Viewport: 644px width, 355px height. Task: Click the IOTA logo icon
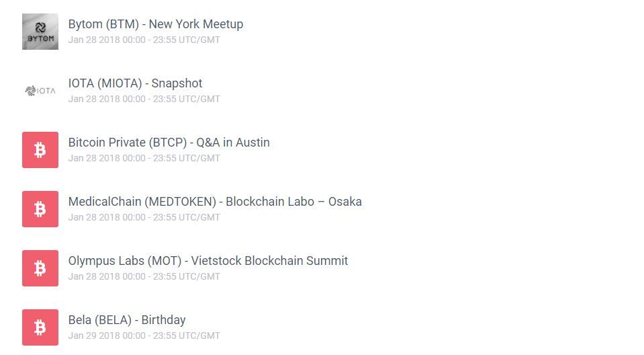click(x=40, y=91)
